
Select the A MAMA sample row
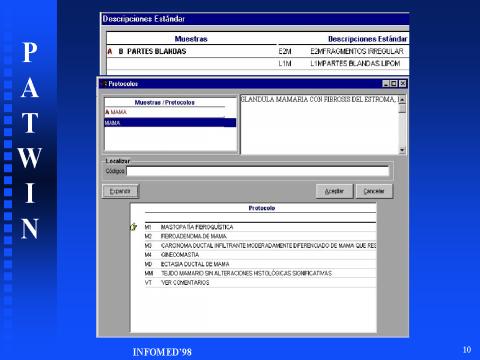coord(165,112)
